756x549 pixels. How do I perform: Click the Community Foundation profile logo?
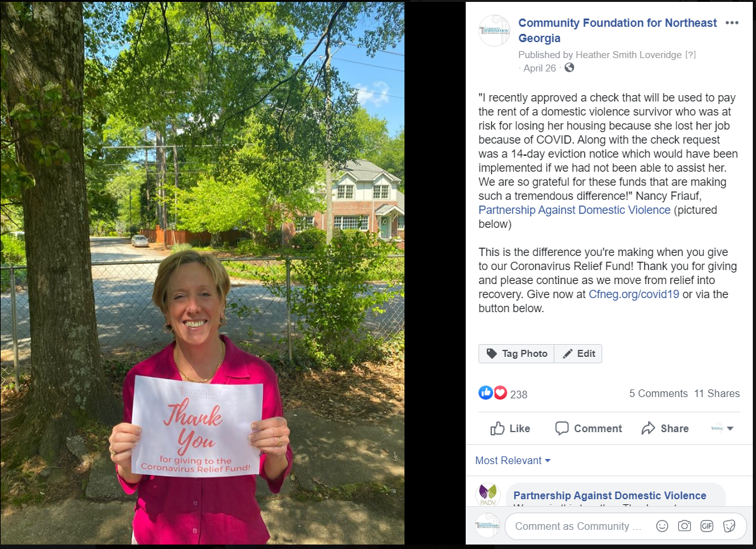click(x=494, y=31)
